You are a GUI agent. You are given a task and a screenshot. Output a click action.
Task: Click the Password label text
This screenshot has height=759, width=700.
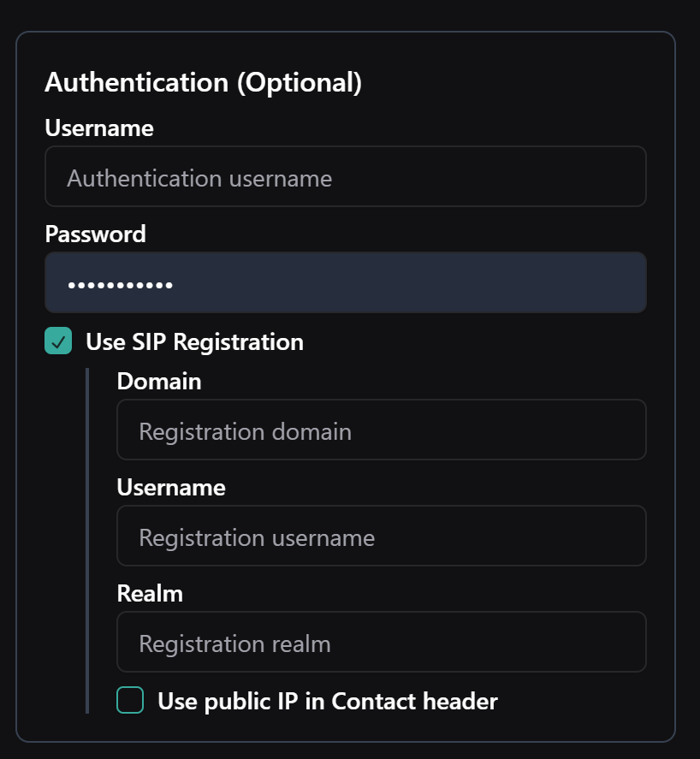click(95, 234)
